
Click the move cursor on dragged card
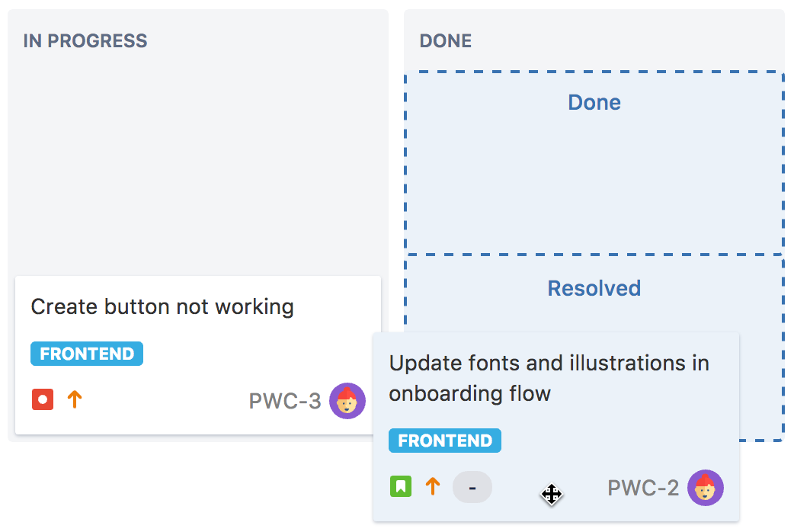552,495
